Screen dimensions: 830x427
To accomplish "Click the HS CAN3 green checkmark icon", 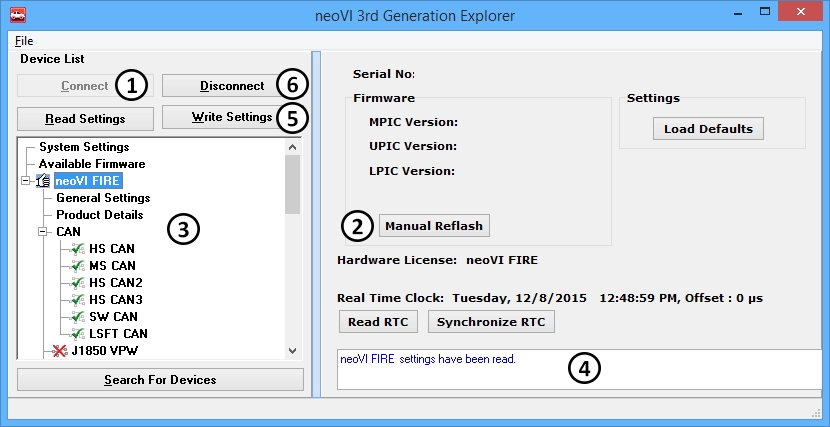I will (x=78, y=300).
